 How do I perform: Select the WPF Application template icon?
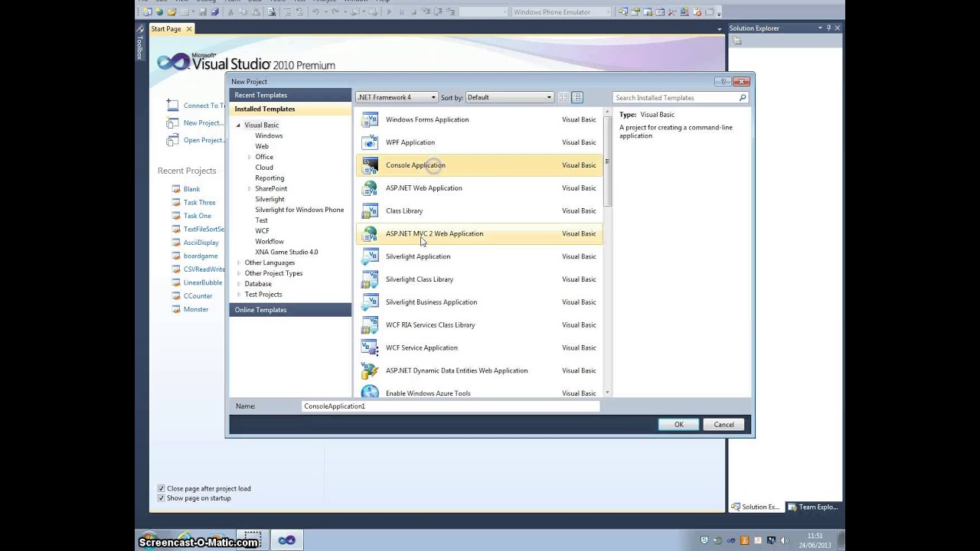(x=370, y=142)
